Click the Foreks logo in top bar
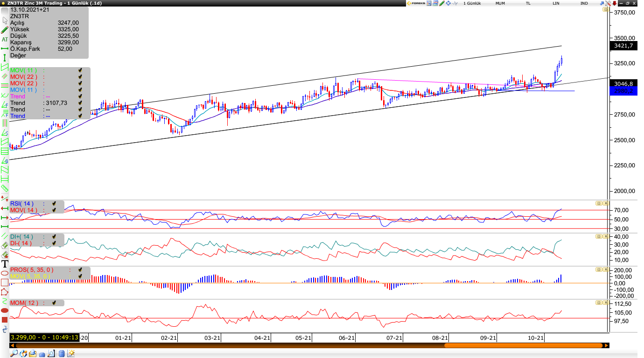The height and width of the screenshot is (358, 644). 416,3
